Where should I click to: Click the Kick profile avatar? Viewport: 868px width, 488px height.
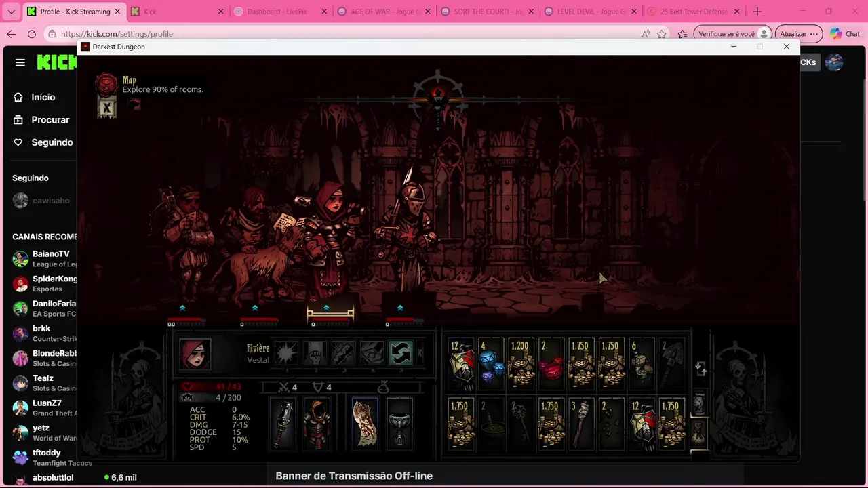pyautogui.click(x=833, y=62)
